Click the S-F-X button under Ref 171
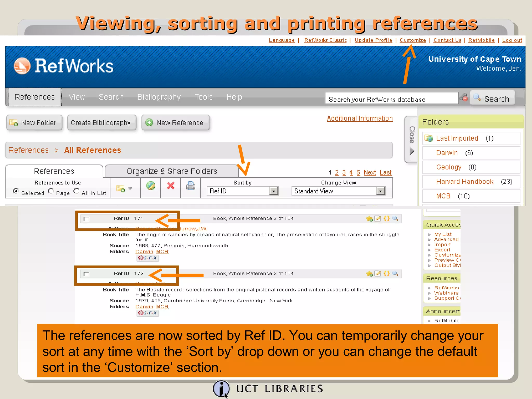 click(x=148, y=258)
